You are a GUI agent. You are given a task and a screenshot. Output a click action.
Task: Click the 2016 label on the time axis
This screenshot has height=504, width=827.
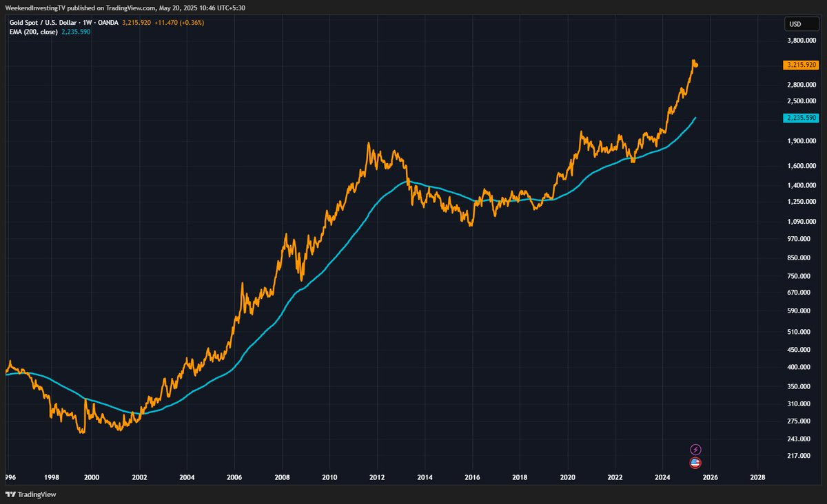tap(473, 476)
